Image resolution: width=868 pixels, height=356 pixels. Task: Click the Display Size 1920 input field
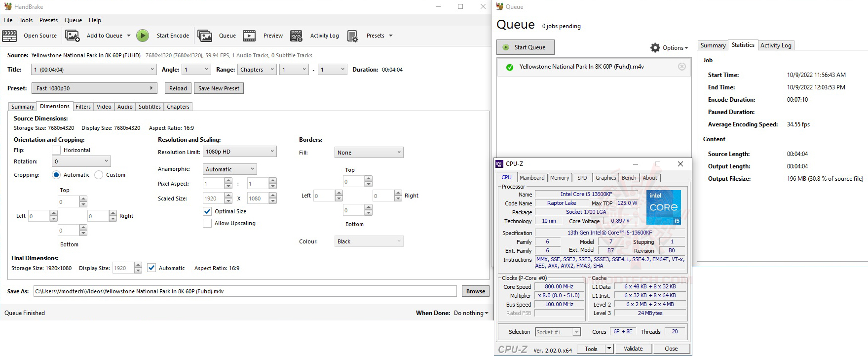click(x=123, y=268)
